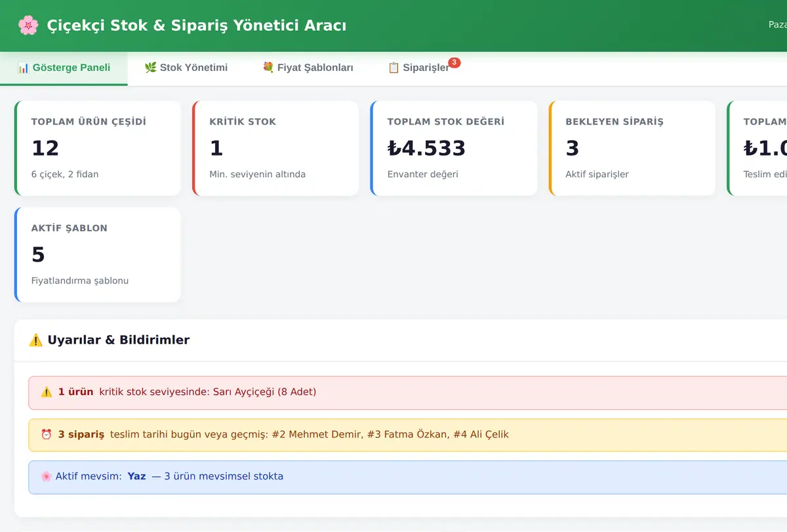The image size is (787, 532).
Task: Click the number 5 in Aktif Şablon card
Action: pos(38,255)
